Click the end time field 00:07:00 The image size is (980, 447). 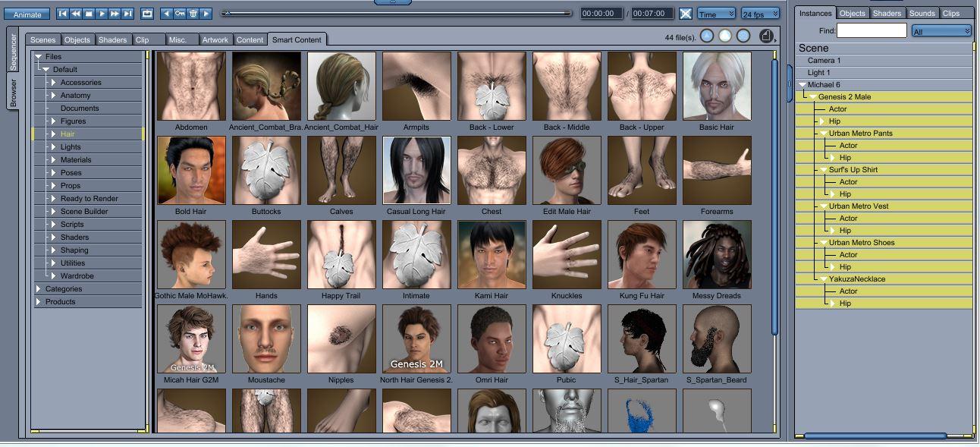tap(652, 14)
